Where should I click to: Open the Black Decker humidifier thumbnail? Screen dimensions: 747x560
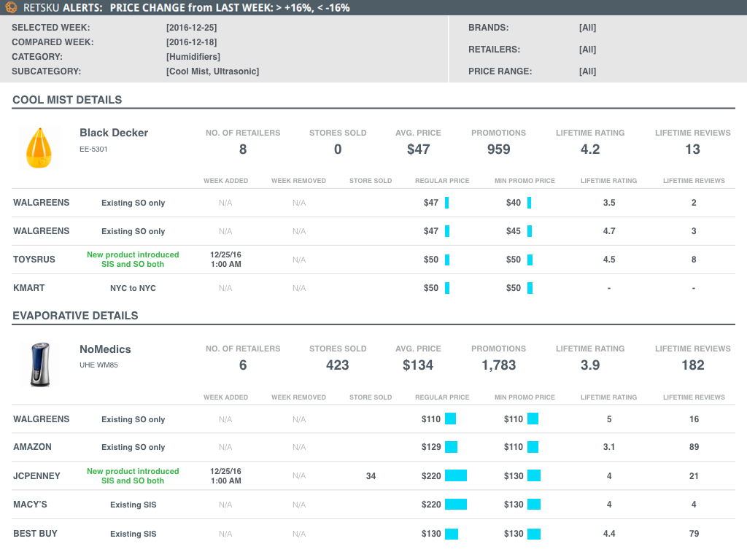coord(39,147)
